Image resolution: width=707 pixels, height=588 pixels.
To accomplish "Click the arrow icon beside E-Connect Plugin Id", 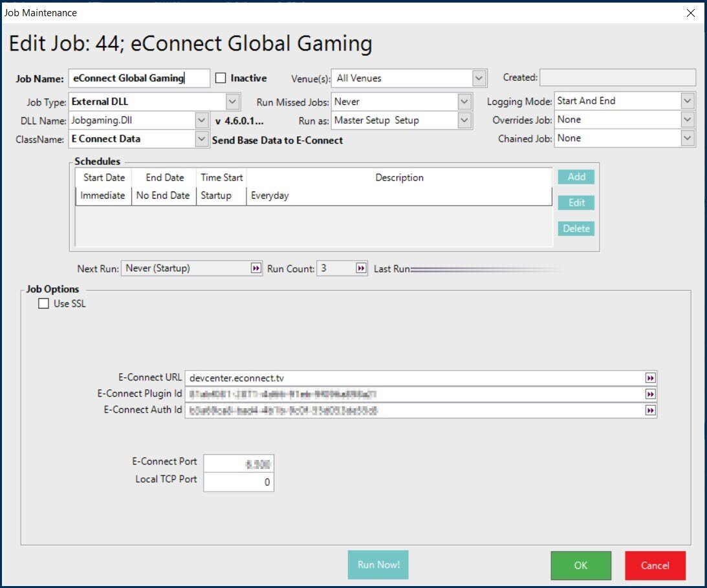I will pyautogui.click(x=649, y=394).
